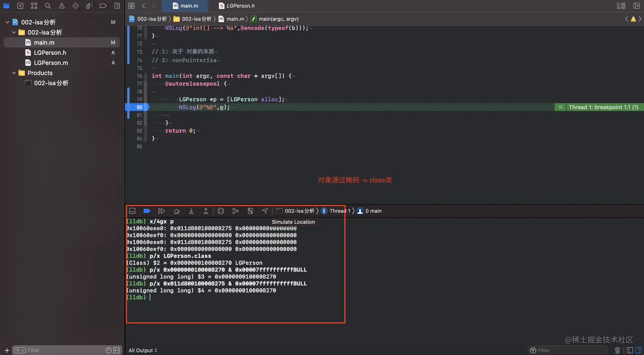
Task: Switch to the main.m editor tab
Action: [185, 6]
